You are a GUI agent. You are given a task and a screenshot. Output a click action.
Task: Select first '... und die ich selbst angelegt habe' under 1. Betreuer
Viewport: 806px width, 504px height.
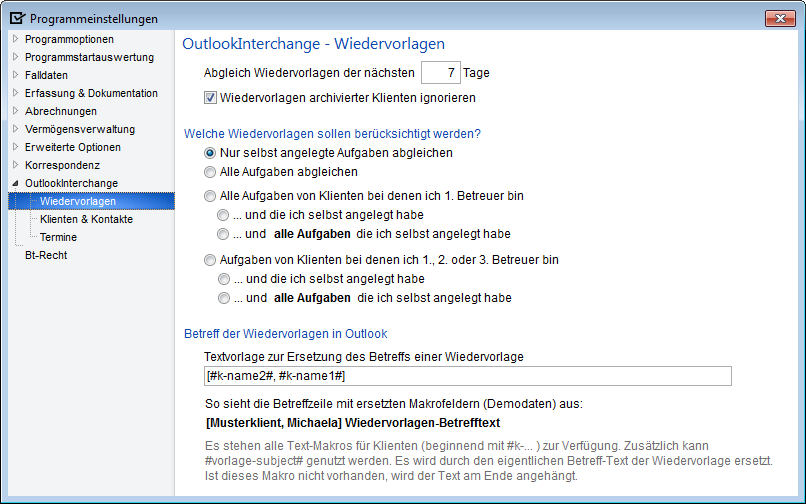click(223, 215)
